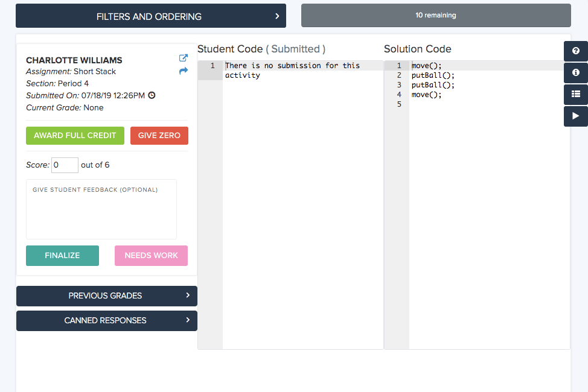Select the Solution Code header
Image resolution: width=588 pixels, height=392 pixels.
pos(417,49)
